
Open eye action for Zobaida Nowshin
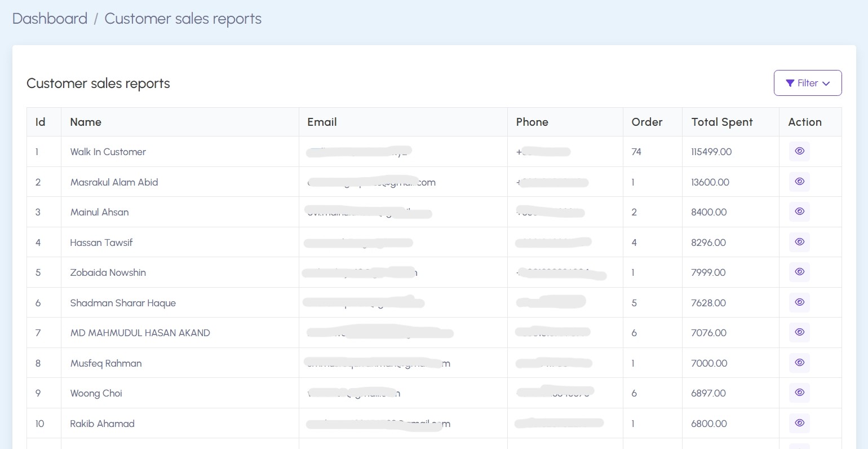[x=799, y=272]
